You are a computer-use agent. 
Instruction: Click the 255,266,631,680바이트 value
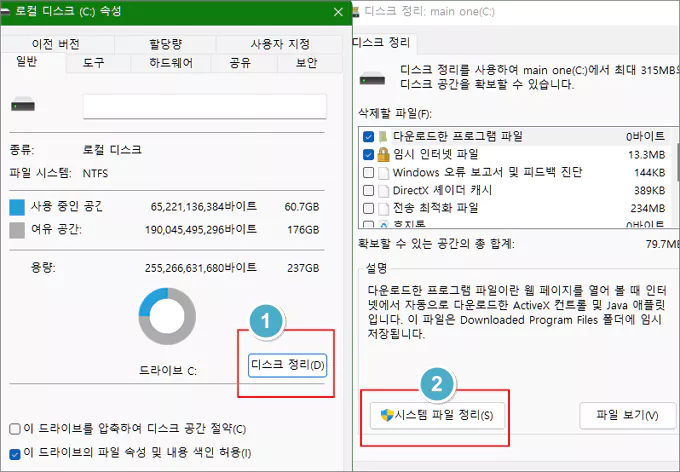(x=201, y=268)
